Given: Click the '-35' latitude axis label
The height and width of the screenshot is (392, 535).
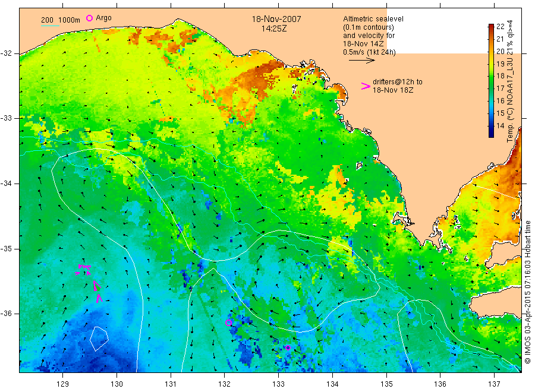Looking at the screenshot, I should click(x=6, y=249).
